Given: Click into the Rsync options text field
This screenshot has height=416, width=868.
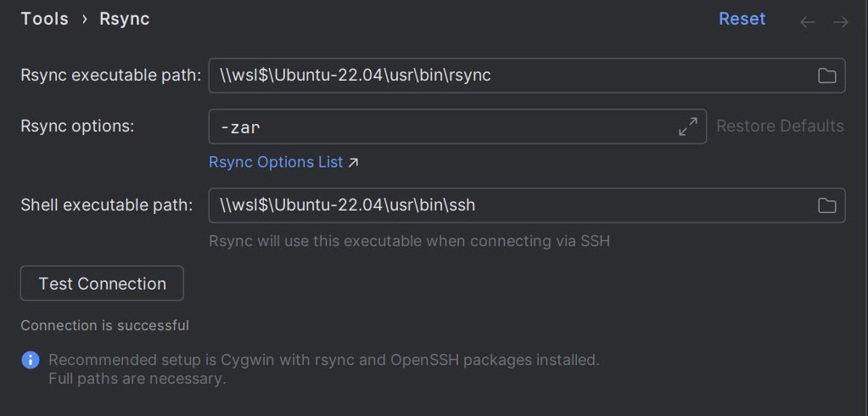Looking at the screenshot, I should (441, 126).
